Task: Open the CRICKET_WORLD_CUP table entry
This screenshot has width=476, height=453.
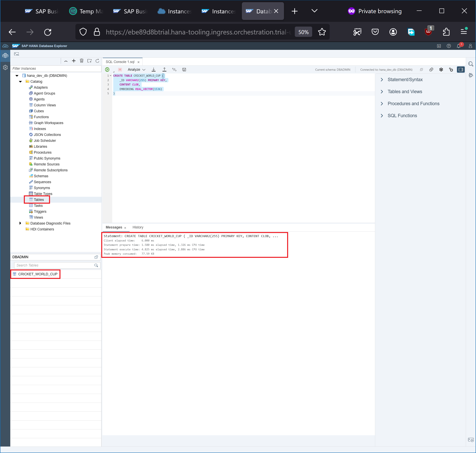Action: (38, 274)
